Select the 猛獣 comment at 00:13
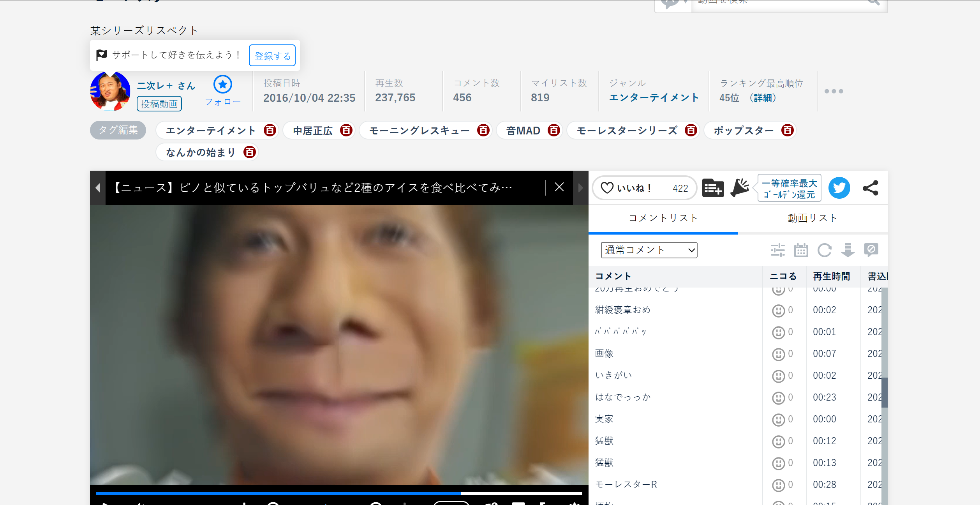Viewport: 980px width, 505px height. pos(605,463)
